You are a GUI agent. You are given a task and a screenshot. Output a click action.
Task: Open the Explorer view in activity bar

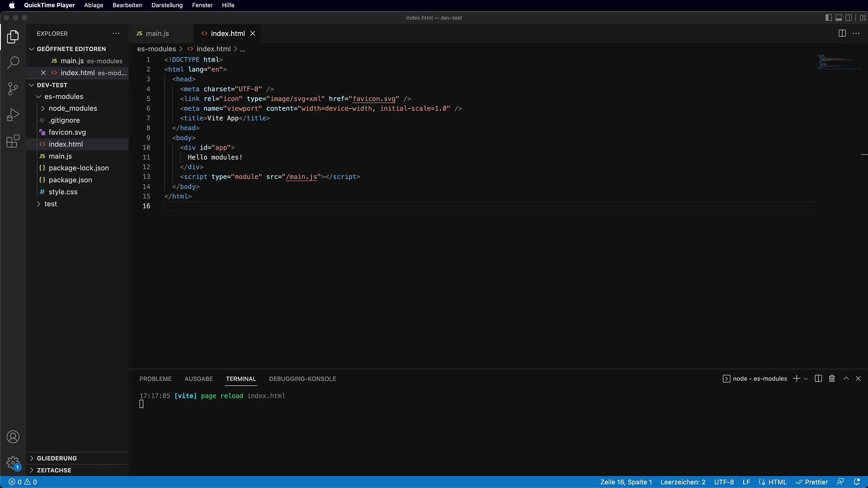(13, 37)
